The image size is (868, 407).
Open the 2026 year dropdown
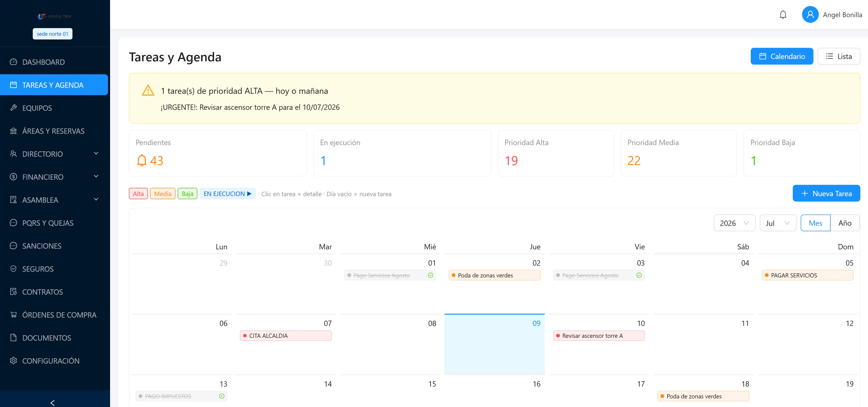coord(734,223)
